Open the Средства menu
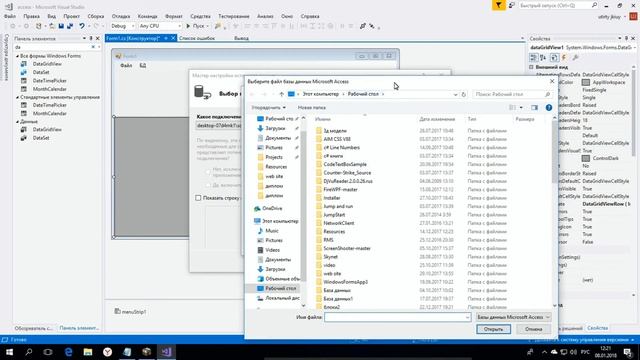The image size is (640, 360). click(200, 16)
